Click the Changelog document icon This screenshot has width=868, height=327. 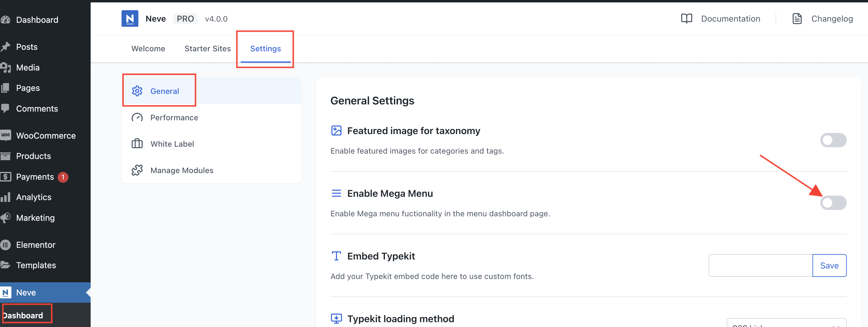(x=797, y=19)
